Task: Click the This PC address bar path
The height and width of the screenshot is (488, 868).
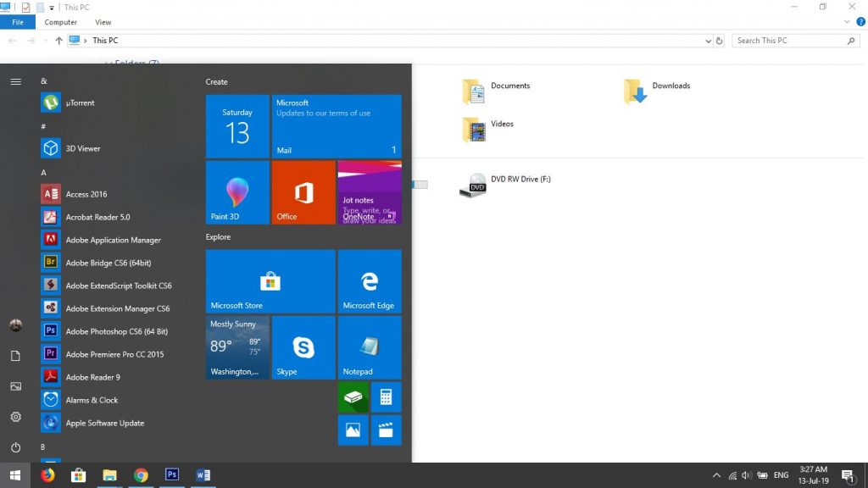Action: tap(105, 41)
